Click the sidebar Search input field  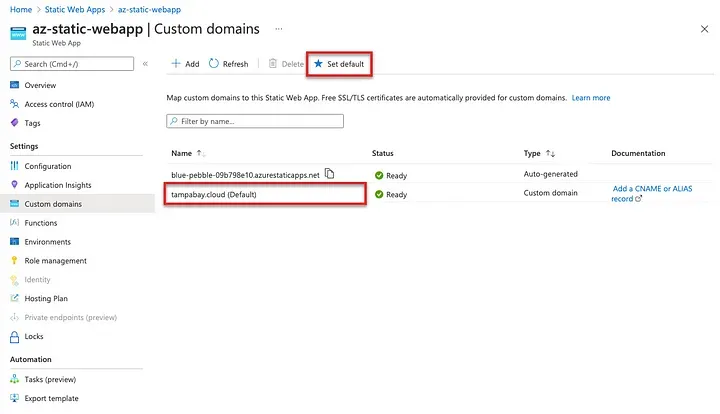(x=72, y=64)
